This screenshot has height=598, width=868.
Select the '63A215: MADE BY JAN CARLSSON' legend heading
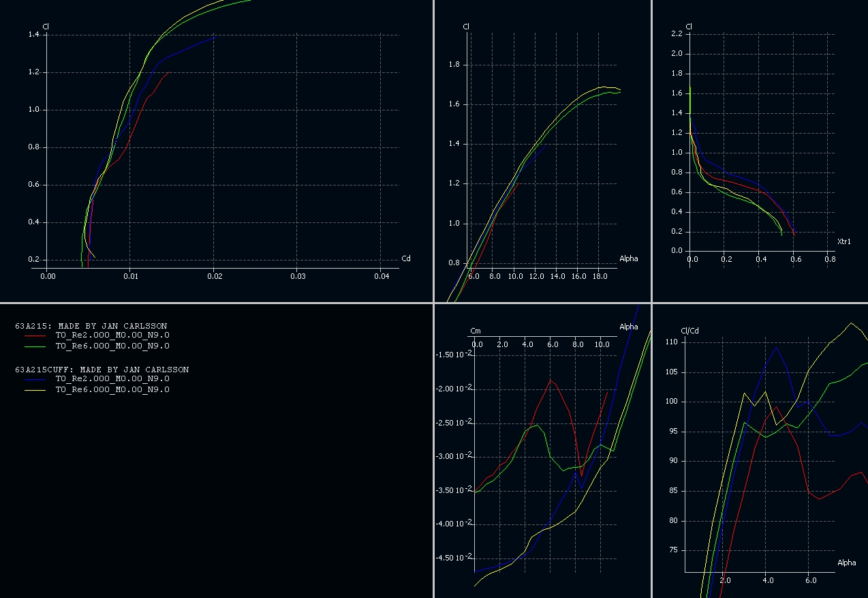(91, 326)
